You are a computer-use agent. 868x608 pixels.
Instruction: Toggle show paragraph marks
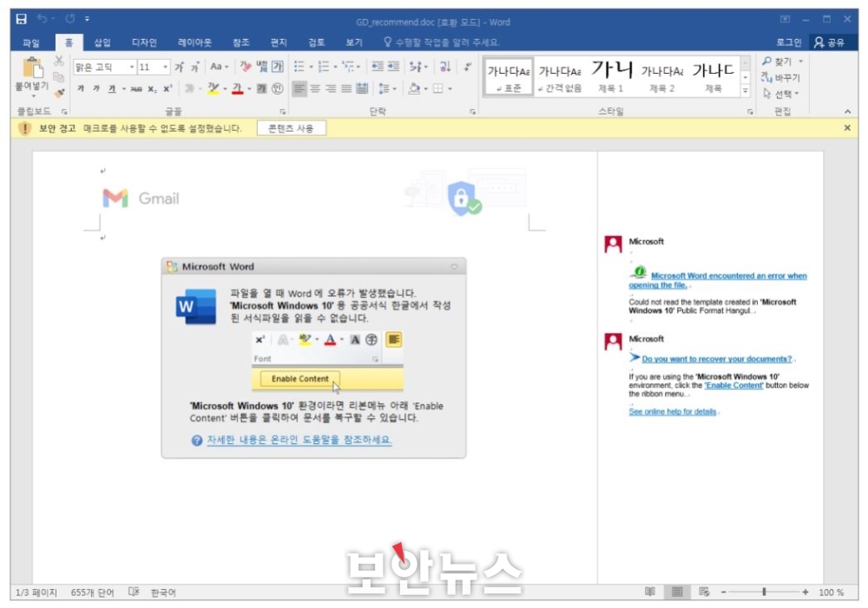[x=468, y=67]
